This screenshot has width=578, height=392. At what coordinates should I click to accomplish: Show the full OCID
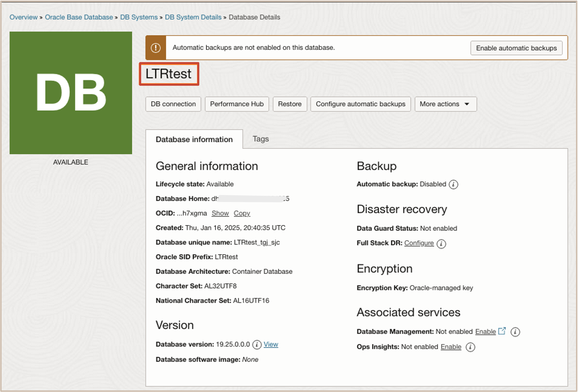click(x=220, y=213)
